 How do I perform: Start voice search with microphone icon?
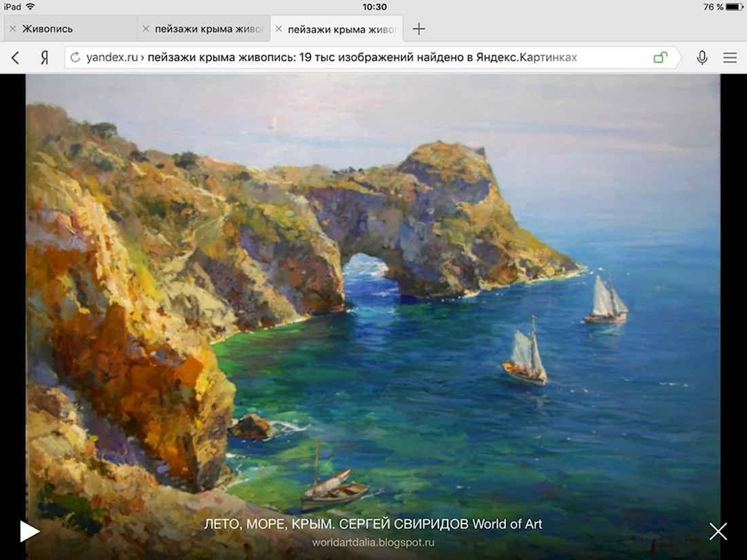point(702,58)
